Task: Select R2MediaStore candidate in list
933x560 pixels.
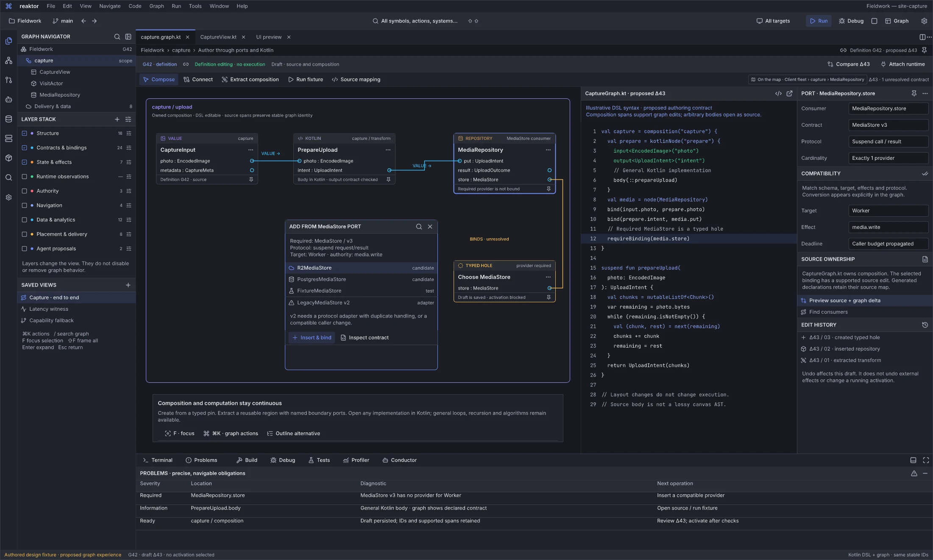Action: 361,268
